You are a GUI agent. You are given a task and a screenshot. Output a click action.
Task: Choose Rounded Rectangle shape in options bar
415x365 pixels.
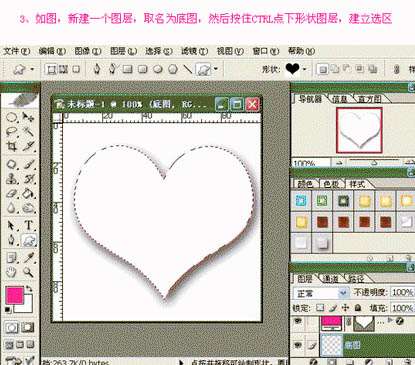click(x=143, y=69)
